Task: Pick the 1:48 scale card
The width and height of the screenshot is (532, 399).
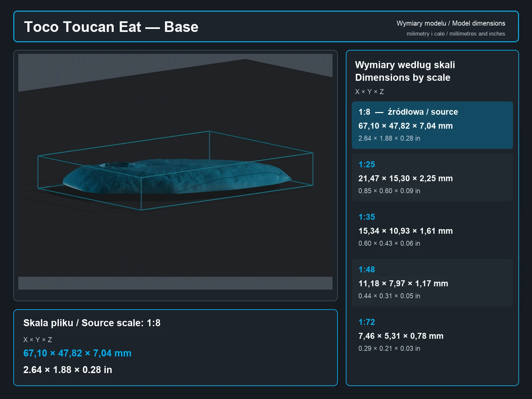Action: [432, 283]
